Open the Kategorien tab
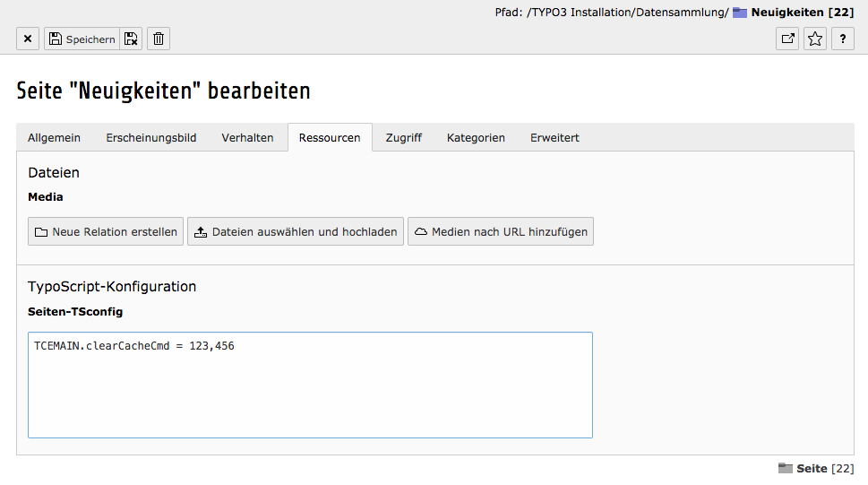The image size is (868, 485). [476, 137]
